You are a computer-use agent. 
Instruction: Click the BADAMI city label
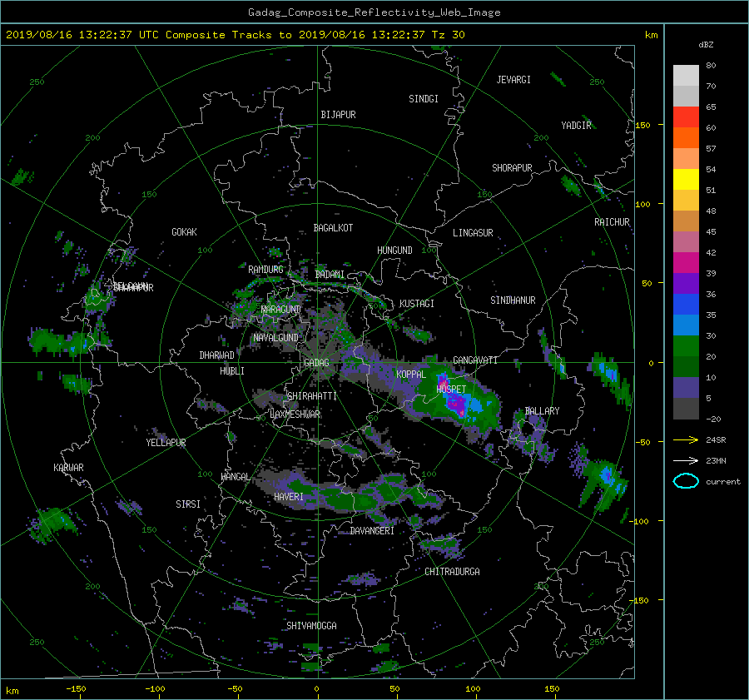point(330,275)
